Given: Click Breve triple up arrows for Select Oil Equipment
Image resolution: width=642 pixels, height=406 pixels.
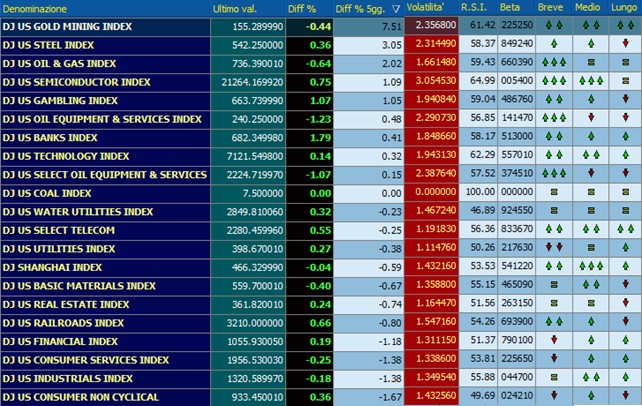Looking at the screenshot, I should (x=554, y=173).
